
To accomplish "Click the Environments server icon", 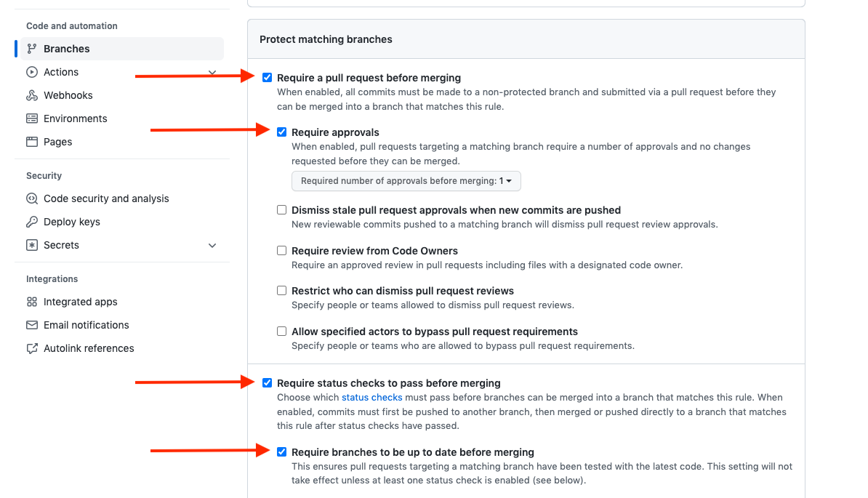I will click(x=32, y=119).
